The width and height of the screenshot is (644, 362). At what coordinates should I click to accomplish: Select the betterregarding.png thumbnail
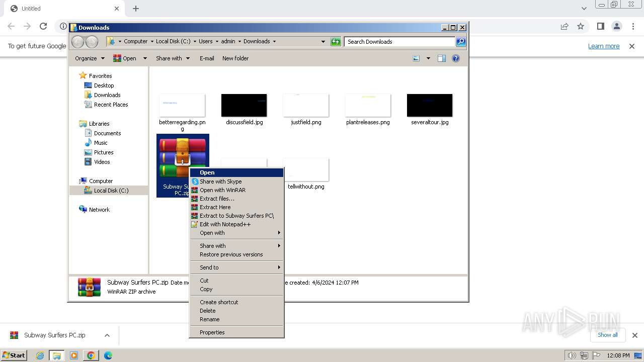pos(182,105)
